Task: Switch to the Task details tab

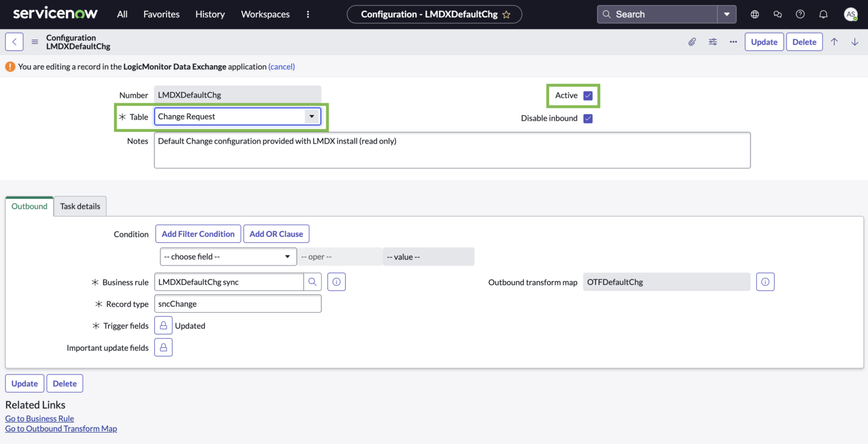Action: [80, 206]
